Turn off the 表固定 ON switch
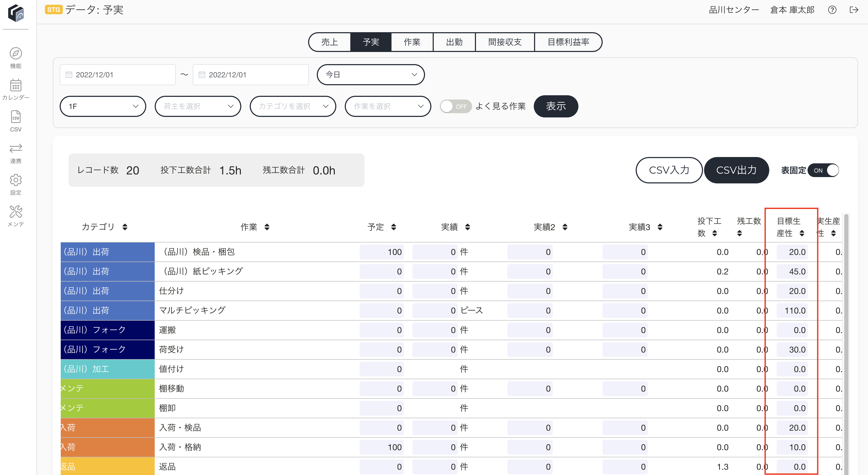This screenshot has height=475, width=868. [x=823, y=170]
